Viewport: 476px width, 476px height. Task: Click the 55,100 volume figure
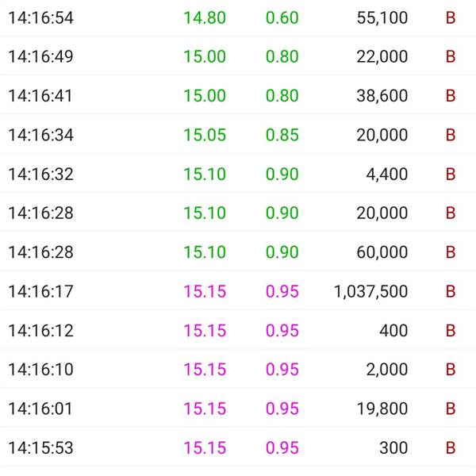[382, 18]
